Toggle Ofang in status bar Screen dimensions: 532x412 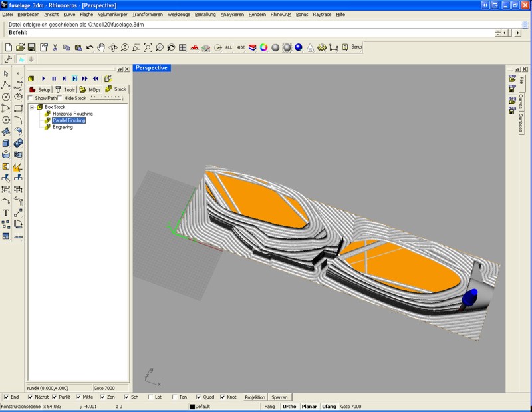329,406
